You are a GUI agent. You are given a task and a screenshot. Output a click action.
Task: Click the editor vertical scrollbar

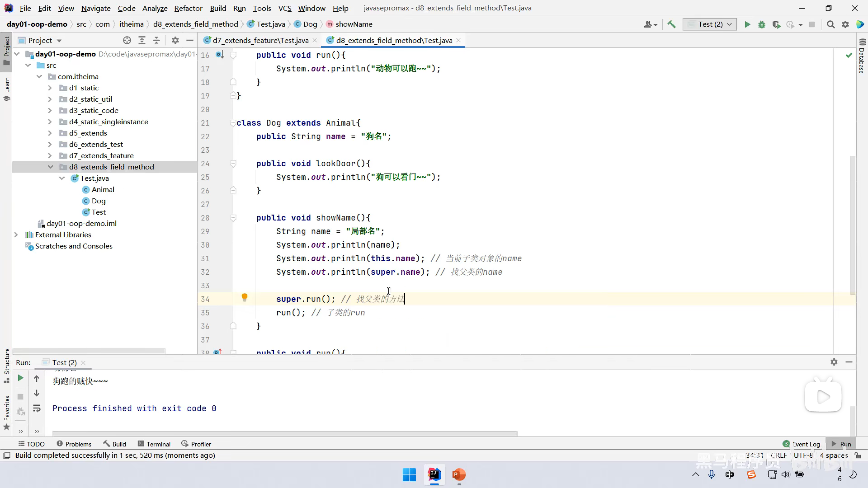853,226
